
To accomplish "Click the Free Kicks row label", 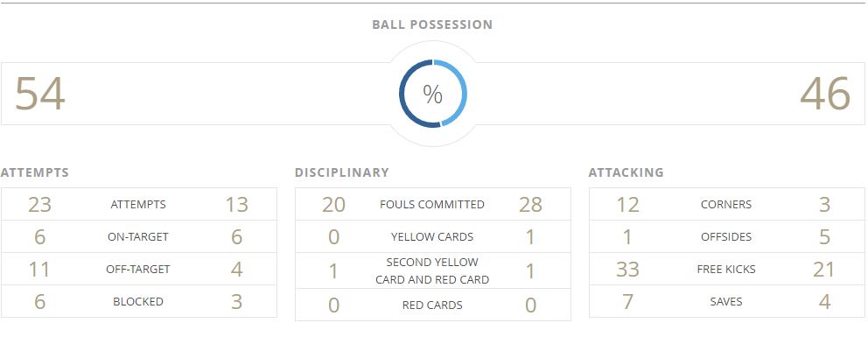I will [726, 270].
